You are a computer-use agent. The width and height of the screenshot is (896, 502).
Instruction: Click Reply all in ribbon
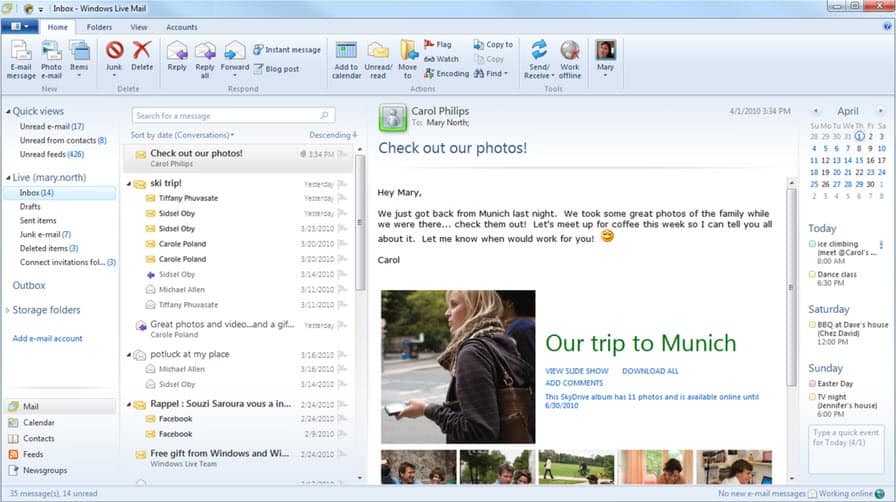pos(205,60)
